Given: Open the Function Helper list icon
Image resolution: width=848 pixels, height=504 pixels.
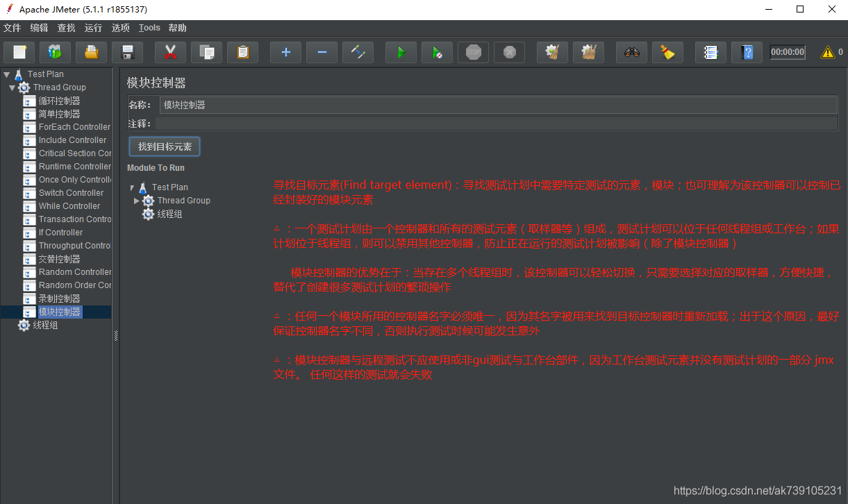Looking at the screenshot, I should coord(710,52).
